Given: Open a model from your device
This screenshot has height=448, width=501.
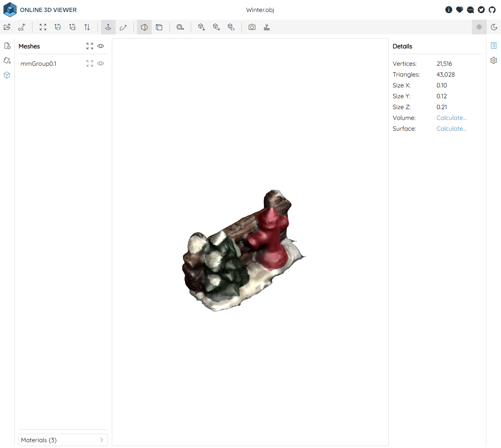Looking at the screenshot, I should (x=7, y=27).
